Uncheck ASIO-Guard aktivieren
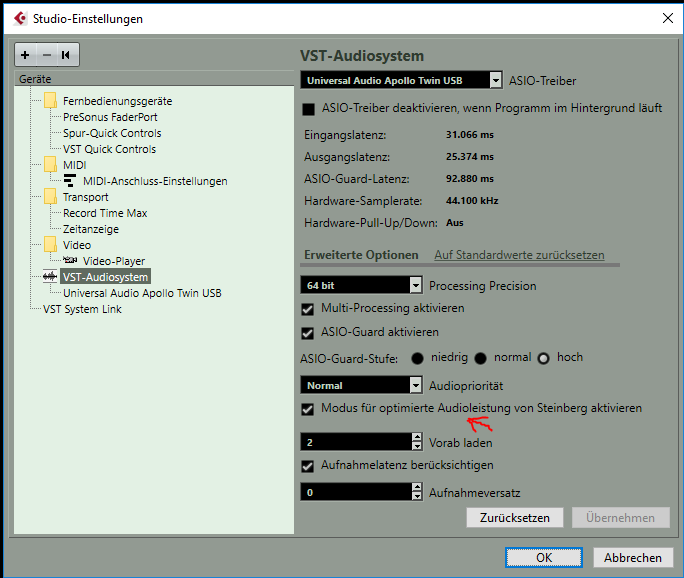Screen dimensions: 684x578 tap(308, 333)
